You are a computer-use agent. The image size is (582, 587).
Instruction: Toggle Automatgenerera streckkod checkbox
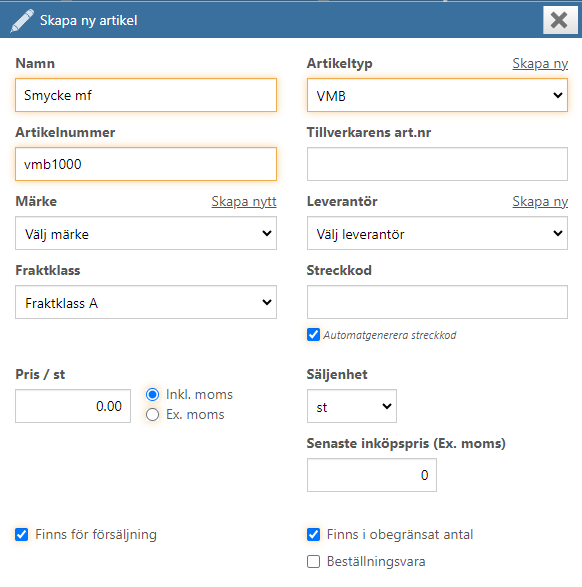pyautogui.click(x=313, y=335)
